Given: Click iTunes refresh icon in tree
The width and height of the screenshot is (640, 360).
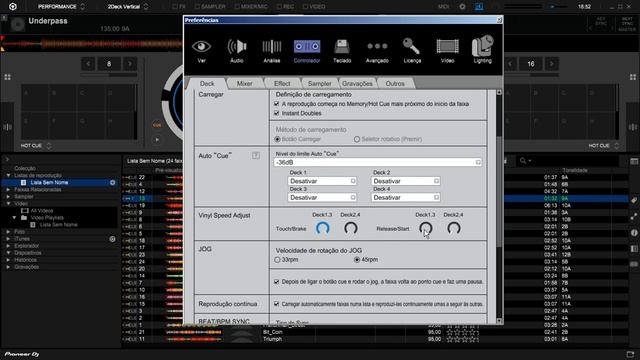Looking at the screenshot, I should point(112,239).
